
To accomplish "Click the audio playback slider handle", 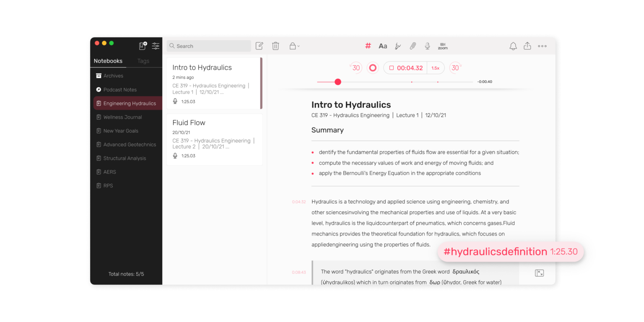I will pos(338,82).
